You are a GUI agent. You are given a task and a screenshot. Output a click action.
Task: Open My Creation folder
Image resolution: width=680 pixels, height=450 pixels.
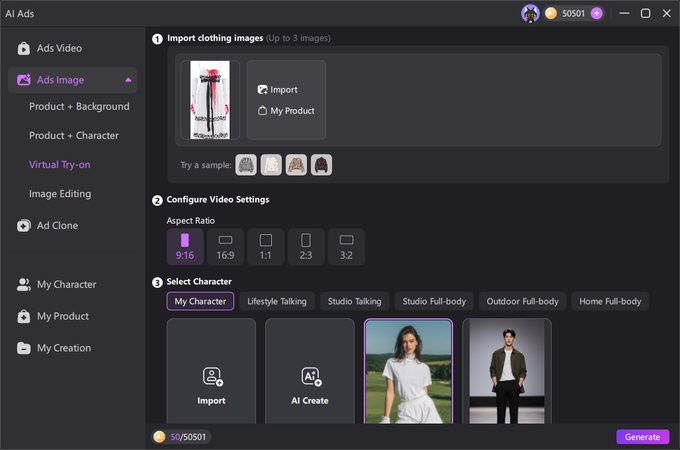point(54,348)
